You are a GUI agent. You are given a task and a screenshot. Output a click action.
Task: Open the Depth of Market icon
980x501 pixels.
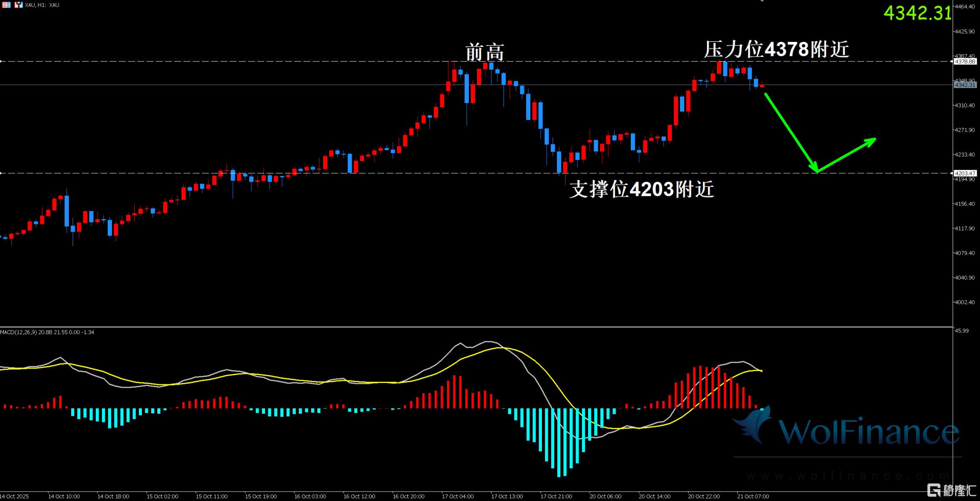6,5
